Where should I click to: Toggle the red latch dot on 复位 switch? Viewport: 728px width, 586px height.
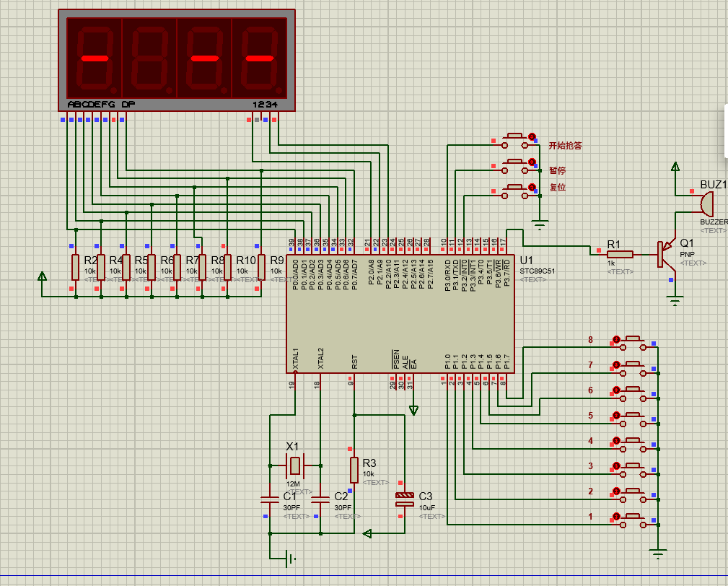click(532, 188)
